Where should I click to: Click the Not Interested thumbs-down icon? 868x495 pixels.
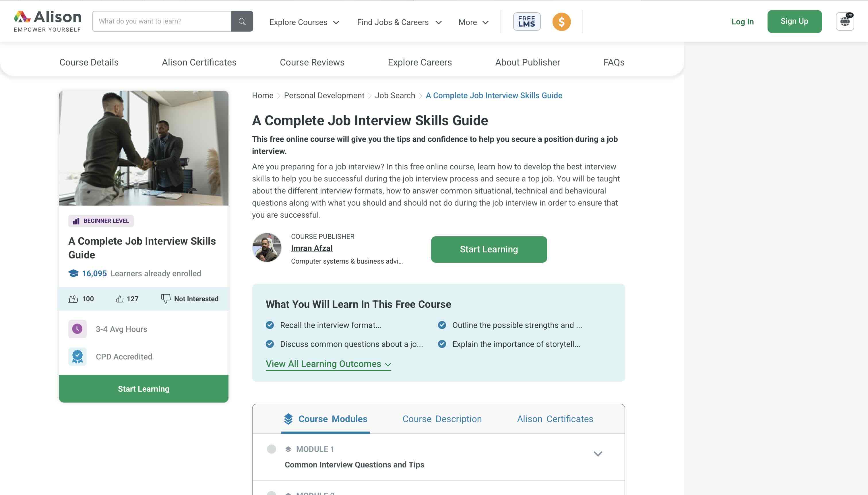pyautogui.click(x=166, y=299)
